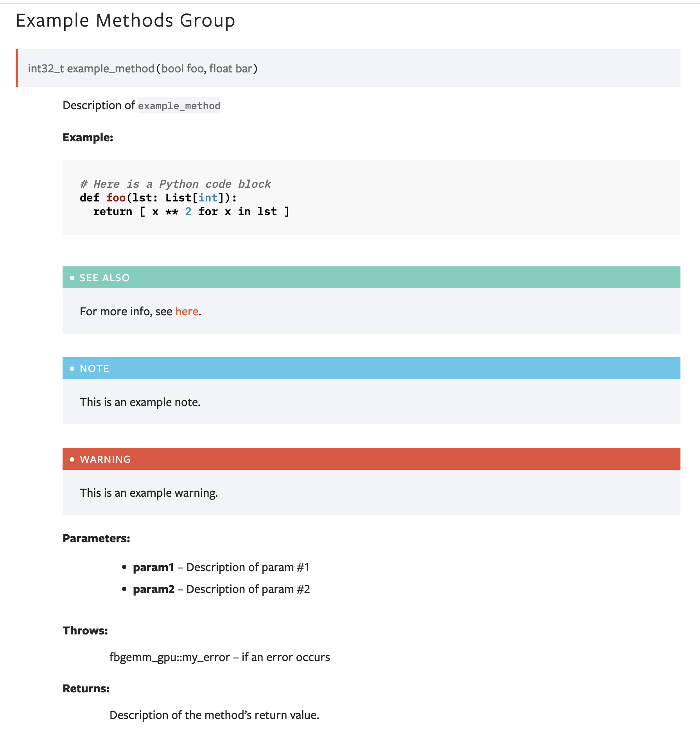
Task: Click the NOTE banner bullet icon
Action: pos(72,368)
